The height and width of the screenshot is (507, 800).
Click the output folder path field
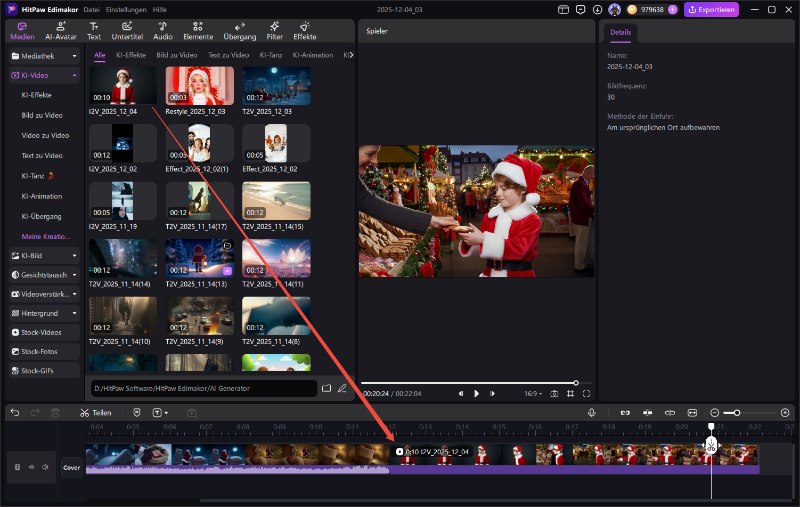click(x=204, y=388)
